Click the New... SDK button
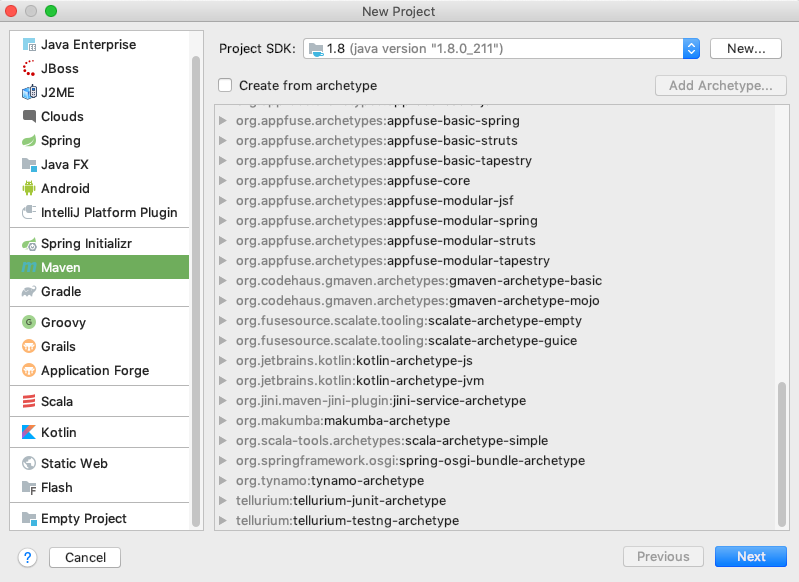 point(745,49)
